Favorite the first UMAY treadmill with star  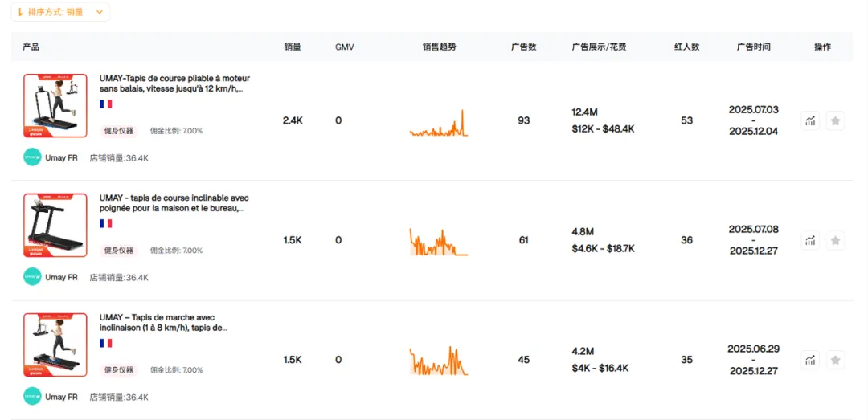(835, 120)
